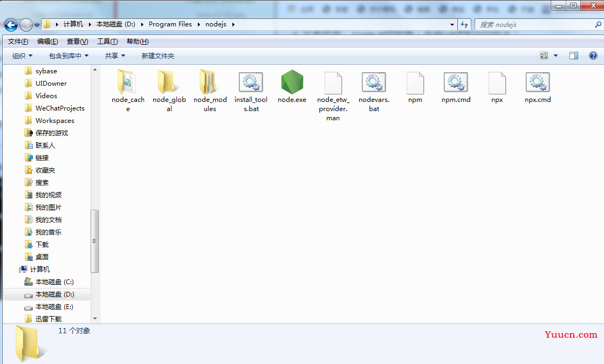Screen dimensions: 604x364
Task: Click the search magnifier icon
Action: pyautogui.click(x=598, y=24)
